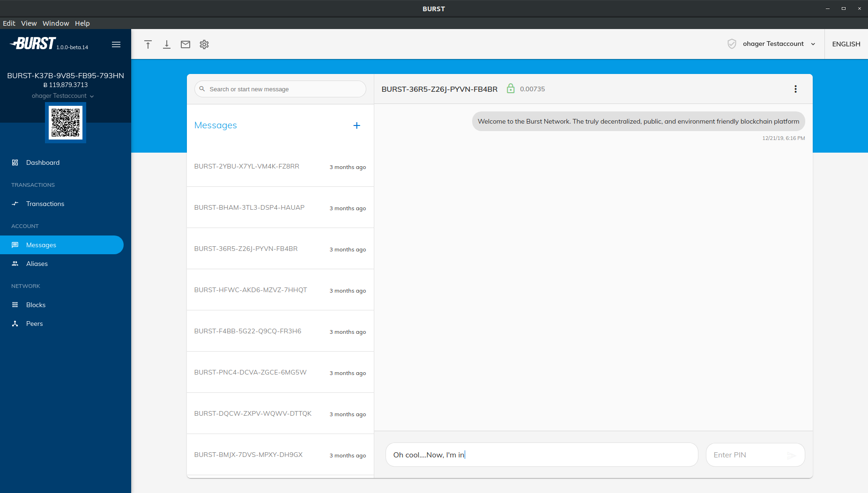868x493 pixels.
Task: Click the conversation header address BURST-36R5-Z26J-PYVN-FB4BR
Action: click(x=439, y=89)
